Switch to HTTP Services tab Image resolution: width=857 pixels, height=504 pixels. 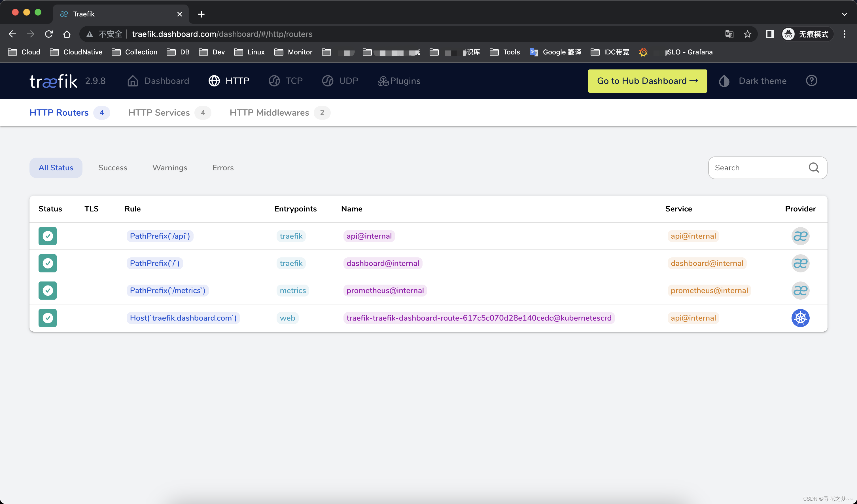point(159,113)
